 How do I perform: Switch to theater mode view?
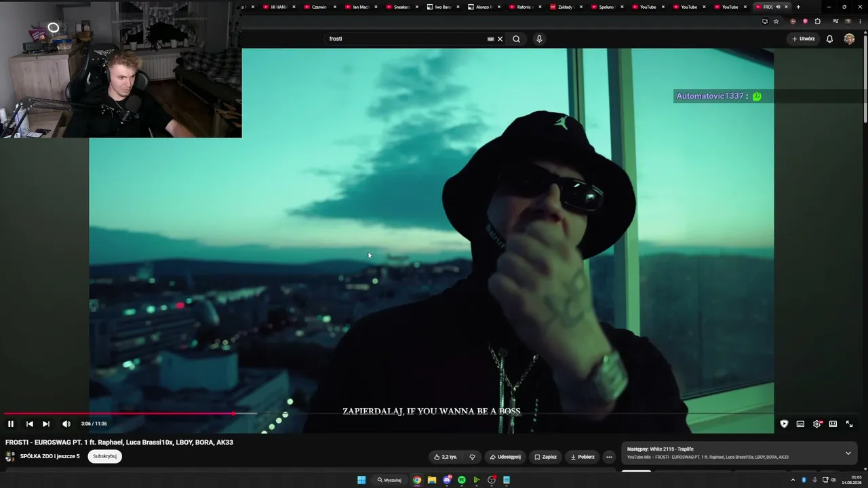(833, 424)
